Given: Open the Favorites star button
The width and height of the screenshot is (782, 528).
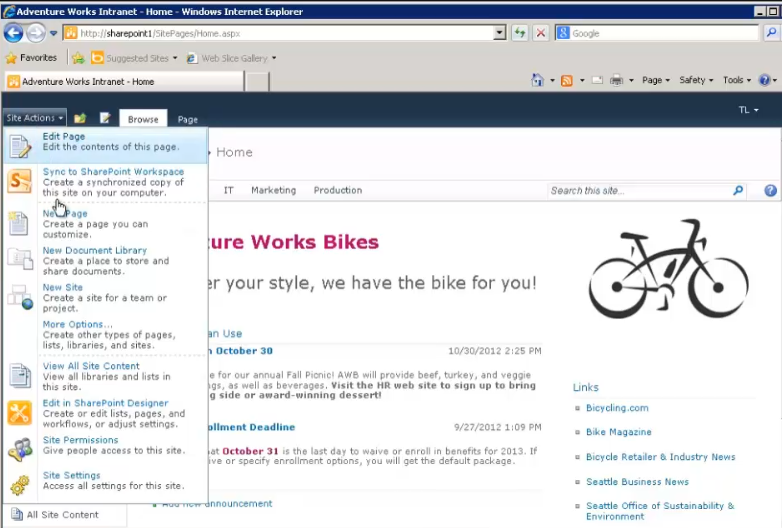Looking at the screenshot, I should coord(31,58).
